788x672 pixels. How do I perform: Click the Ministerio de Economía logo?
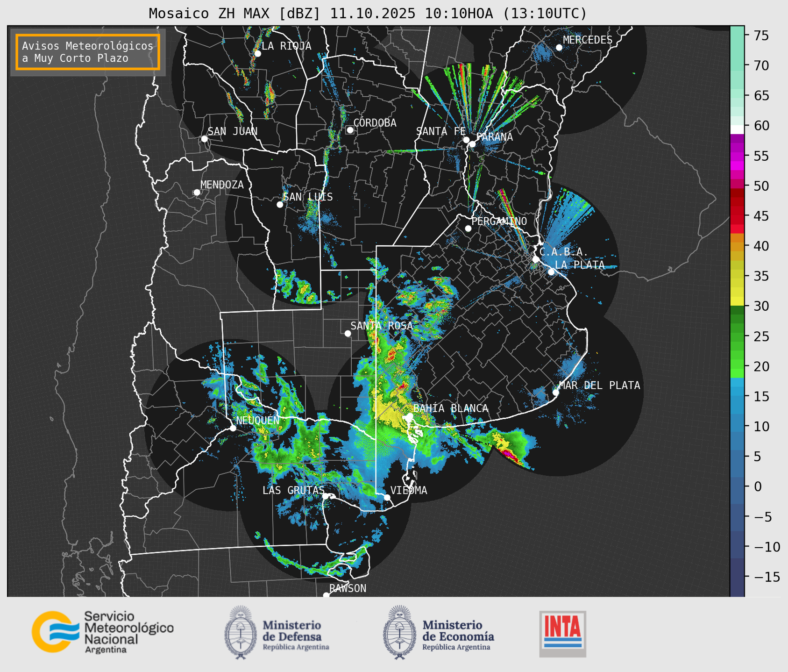(439, 632)
